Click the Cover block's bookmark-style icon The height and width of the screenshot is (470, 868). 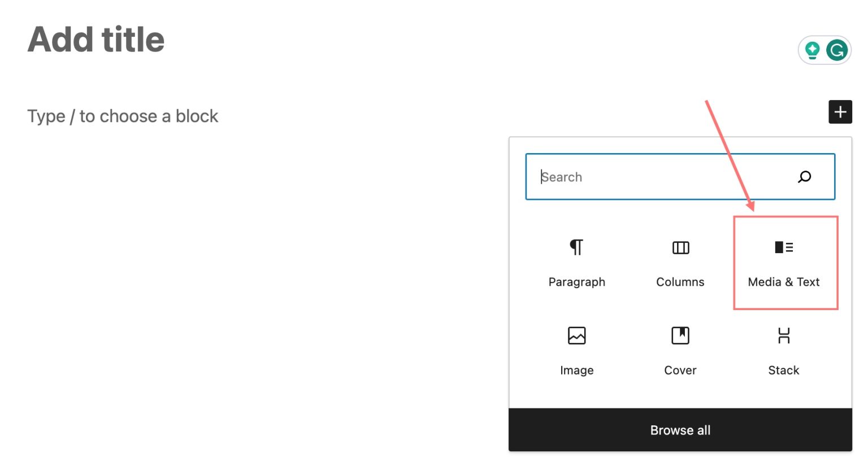pos(680,336)
